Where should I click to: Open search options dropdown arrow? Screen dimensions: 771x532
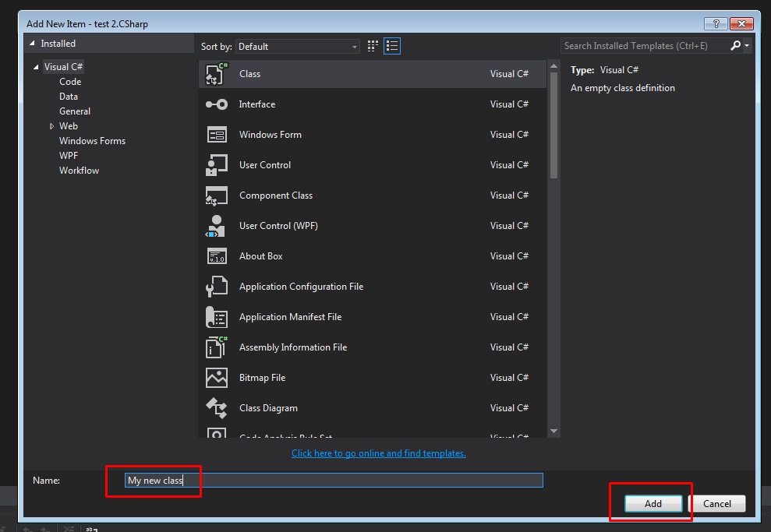[x=747, y=46]
